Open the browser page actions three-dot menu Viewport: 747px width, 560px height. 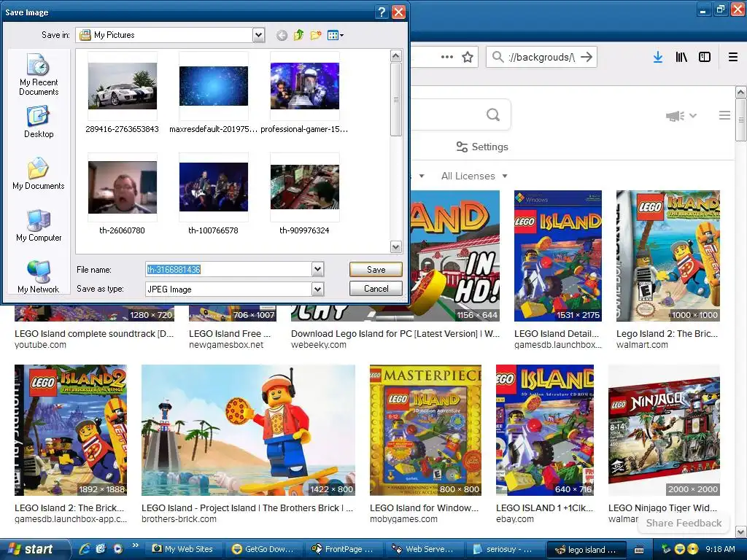tap(447, 57)
